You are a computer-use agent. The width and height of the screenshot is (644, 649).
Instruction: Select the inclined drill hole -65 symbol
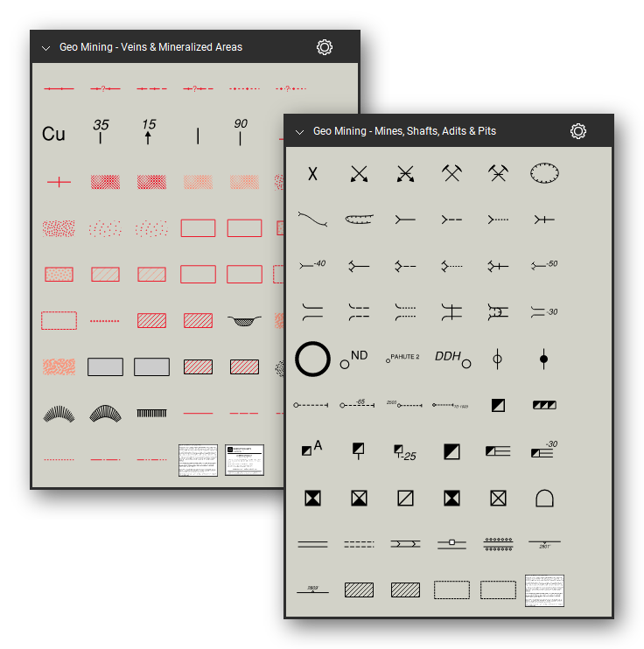click(357, 404)
